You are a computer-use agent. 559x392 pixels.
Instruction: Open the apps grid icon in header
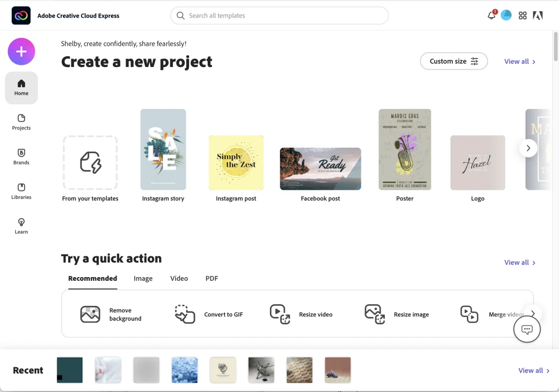point(522,15)
